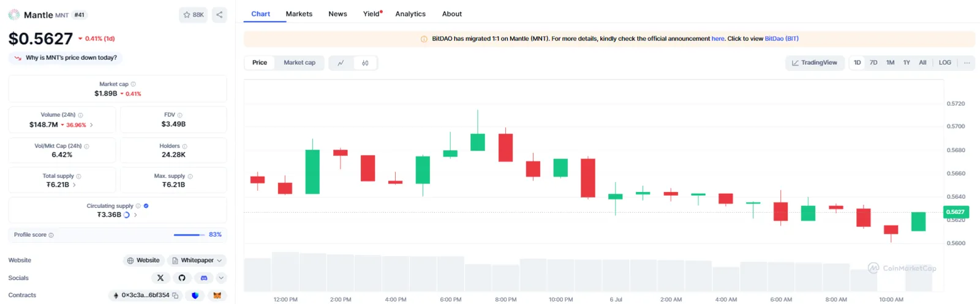
Task: Open the X (Twitter) social link
Action: point(160,278)
